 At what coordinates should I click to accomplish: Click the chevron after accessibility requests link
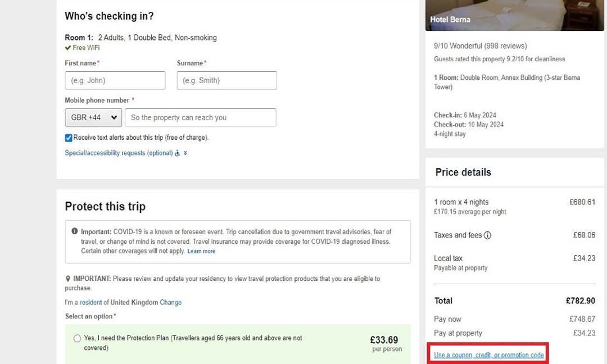tap(185, 153)
